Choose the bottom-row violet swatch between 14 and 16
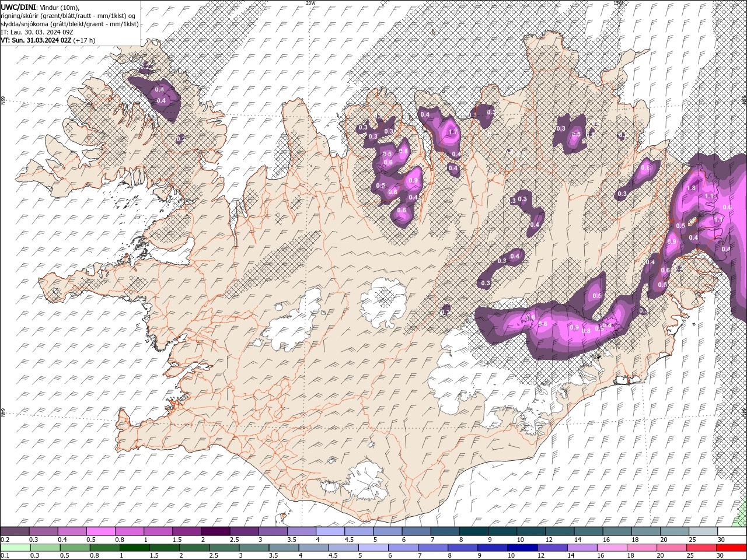Screen dimensions: 747x560 tap(582, 548)
